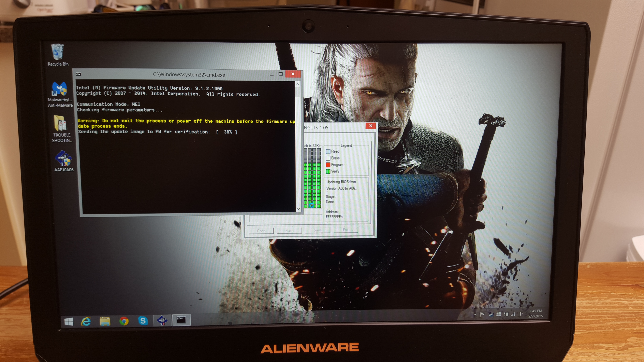Image resolution: width=644 pixels, height=362 pixels.
Task: Click the Exit button in NGUI
Action: [x=345, y=230]
